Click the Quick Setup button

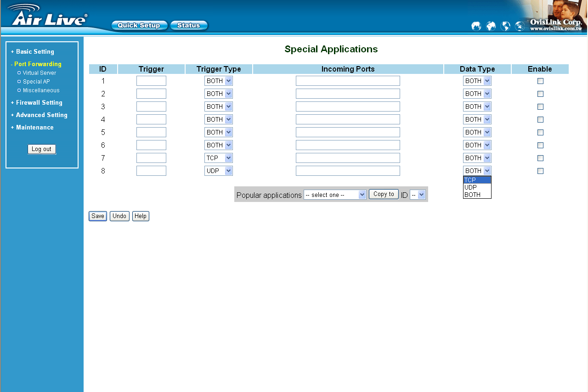[x=139, y=26]
